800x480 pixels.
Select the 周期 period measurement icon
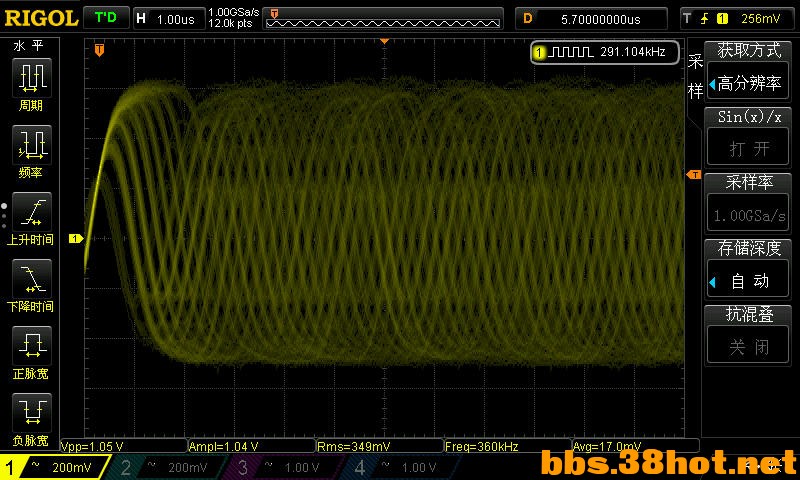[x=32, y=78]
